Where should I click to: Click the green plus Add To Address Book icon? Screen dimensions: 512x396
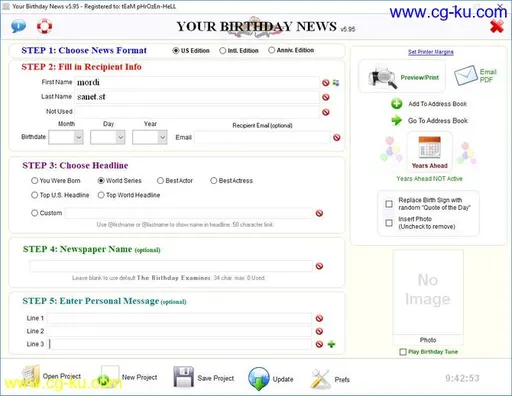(396, 104)
